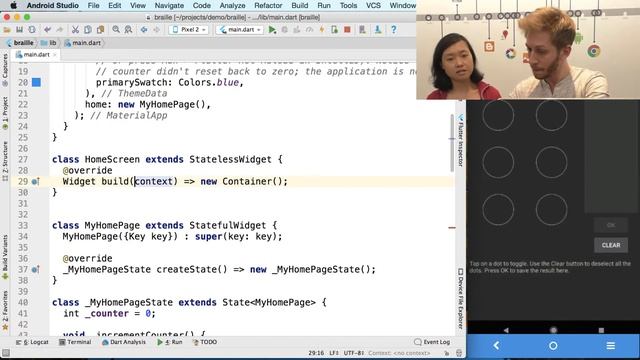The image size is (640, 360).
Task: Click the Help question mark icon
Action: click(x=393, y=30)
